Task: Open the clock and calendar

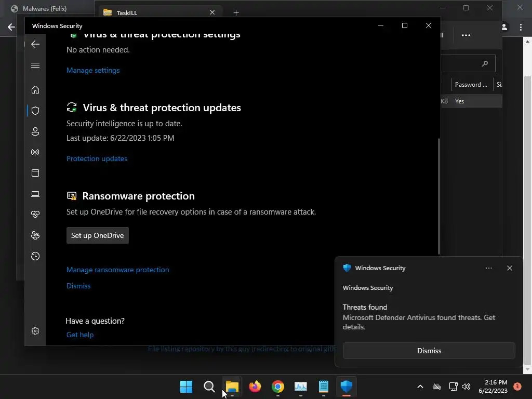Action: tap(493, 387)
